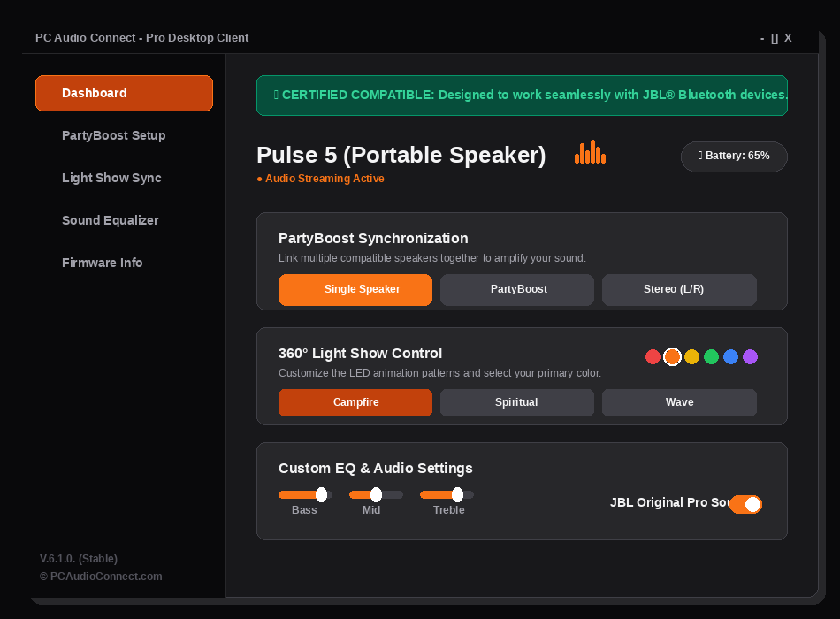840x619 pixels.
Task: Click the orange audio equalizer bars icon
Action: point(590,152)
